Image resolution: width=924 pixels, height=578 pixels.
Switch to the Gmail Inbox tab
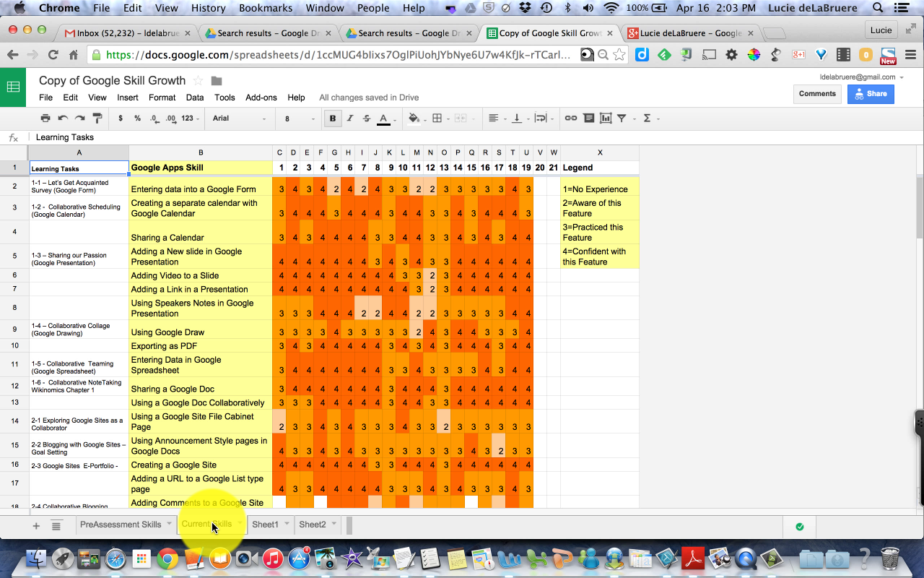(x=126, y=33)
